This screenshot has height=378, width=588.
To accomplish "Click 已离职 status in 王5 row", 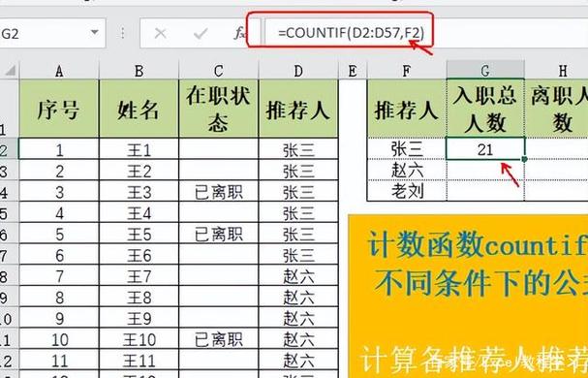I will coord(219,234).
